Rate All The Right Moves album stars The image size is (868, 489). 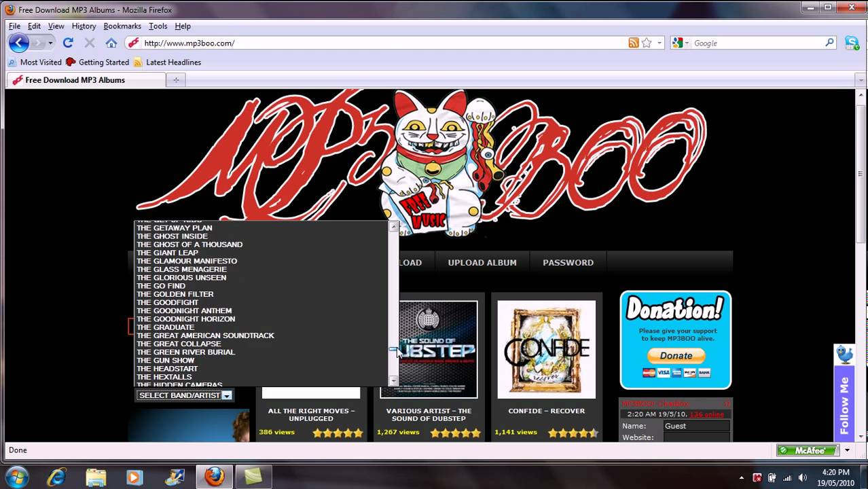338,433
